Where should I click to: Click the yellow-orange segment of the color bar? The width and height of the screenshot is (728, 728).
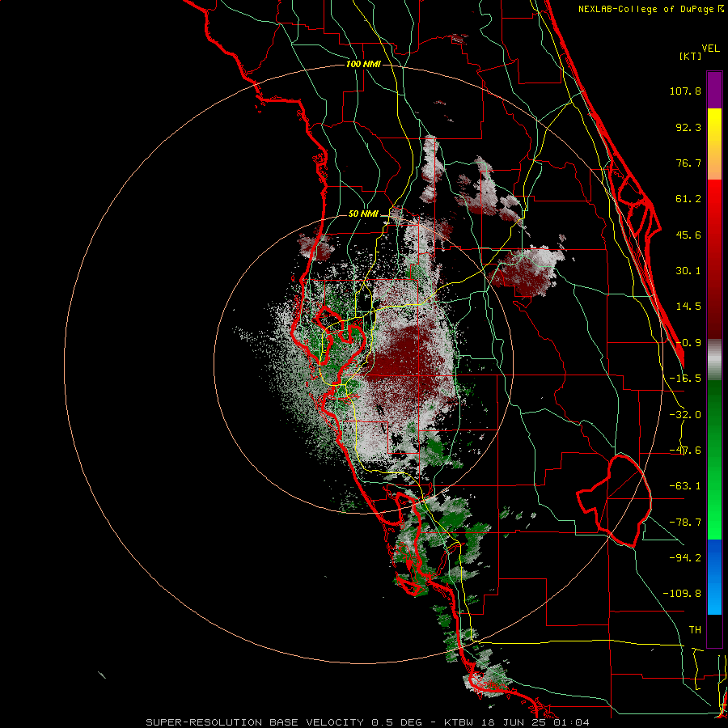(714, 144)
